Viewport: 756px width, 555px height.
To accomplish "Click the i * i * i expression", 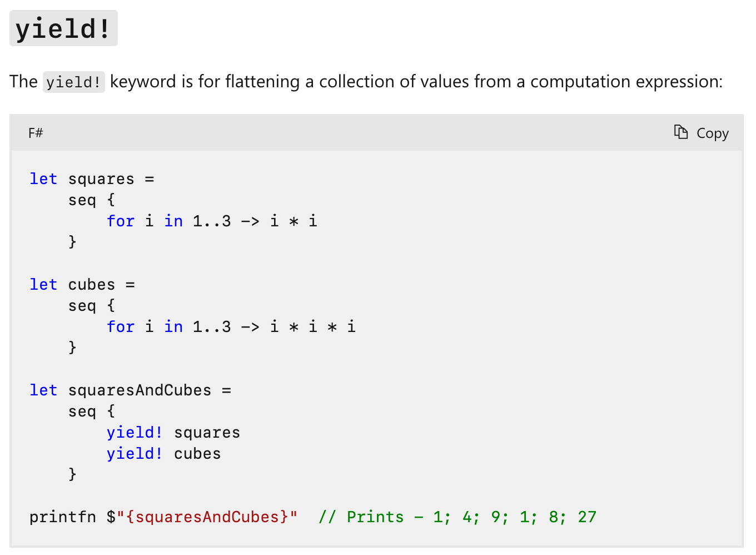I will [x=312, y=327].
